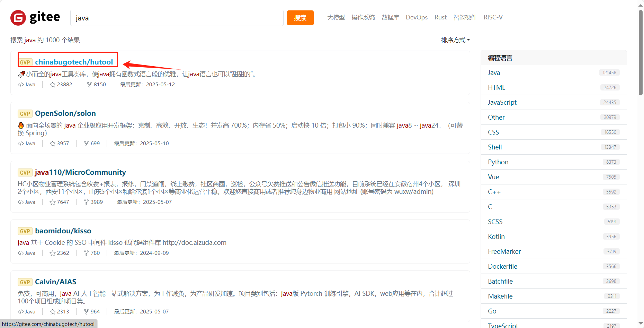Open the baomidou/kisso repository
The image size is (644, 328).
tap(63, 231)
